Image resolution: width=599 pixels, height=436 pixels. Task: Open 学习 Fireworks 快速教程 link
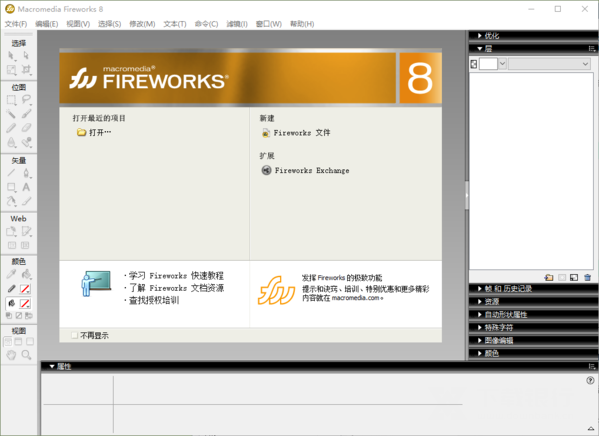[176, 276]
